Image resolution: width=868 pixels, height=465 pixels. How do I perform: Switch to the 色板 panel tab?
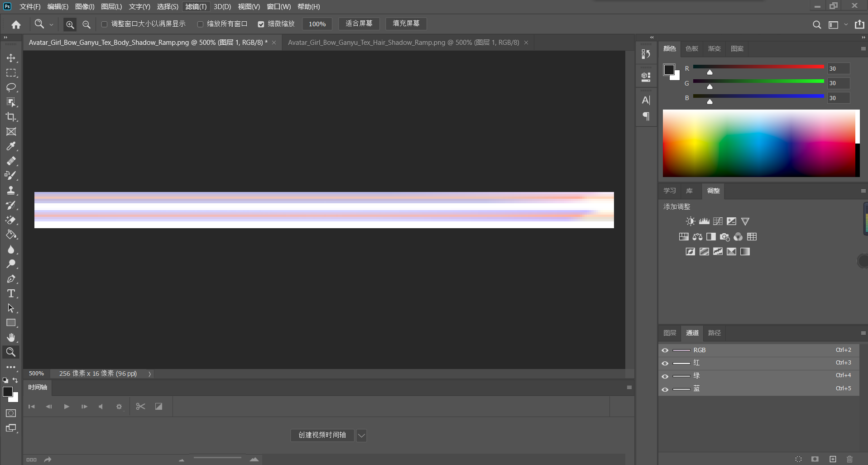[x=692, y=48]
